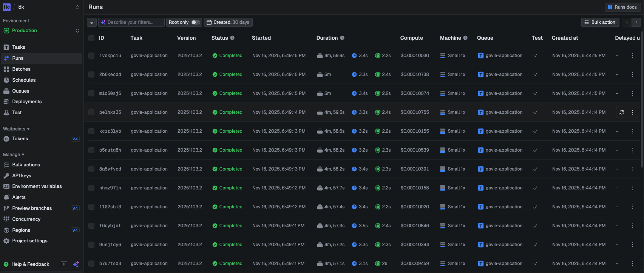Image resolution: width=644 pixels, height=273 pixels.
Task: Open the three-dot menu for run ivdkpc1u
Action: [x=633, y=56]
